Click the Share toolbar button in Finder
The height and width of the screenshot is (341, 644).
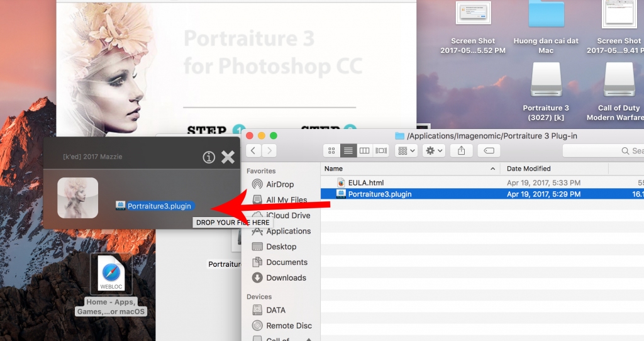(x=461, y=151)
